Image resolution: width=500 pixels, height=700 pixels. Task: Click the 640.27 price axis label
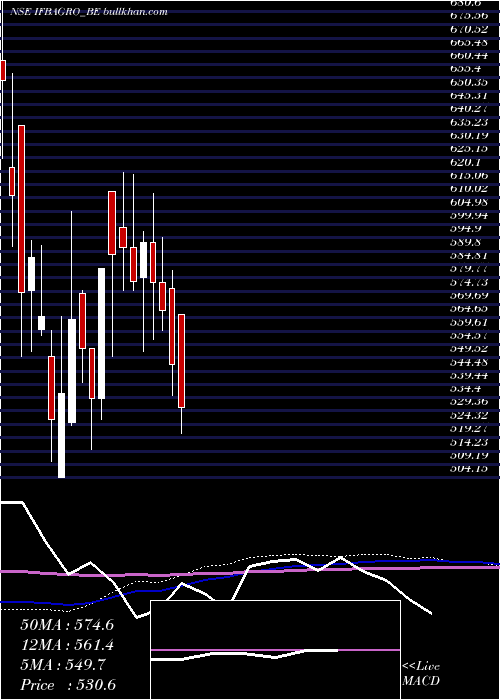coord(468,108)
